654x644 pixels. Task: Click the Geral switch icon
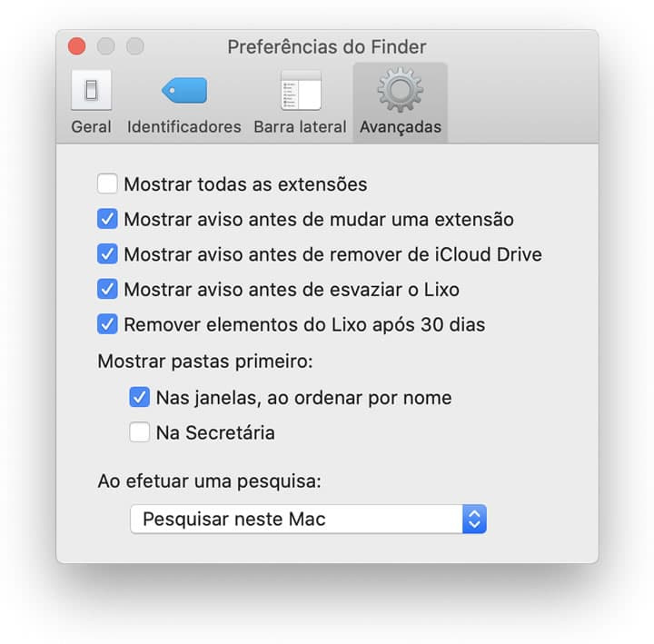(x=91, y=90)
